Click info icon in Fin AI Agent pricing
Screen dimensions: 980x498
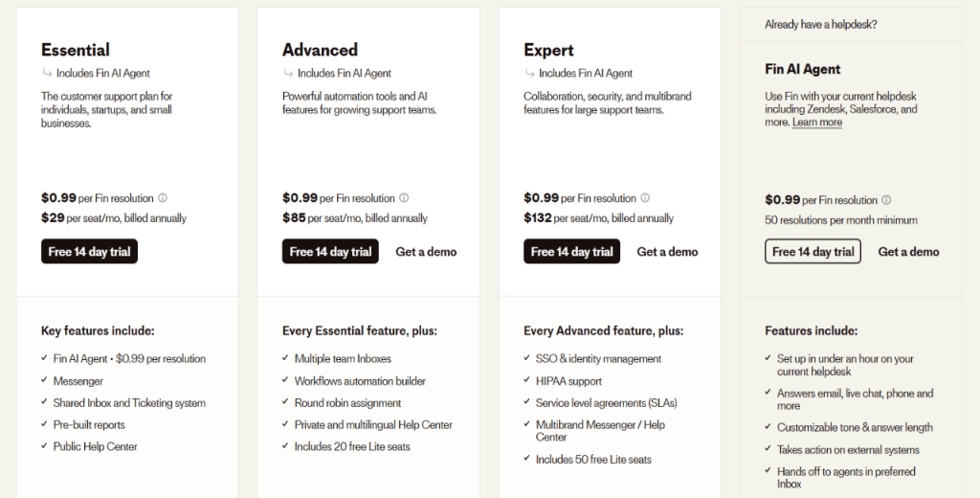(x=886, y=200)
